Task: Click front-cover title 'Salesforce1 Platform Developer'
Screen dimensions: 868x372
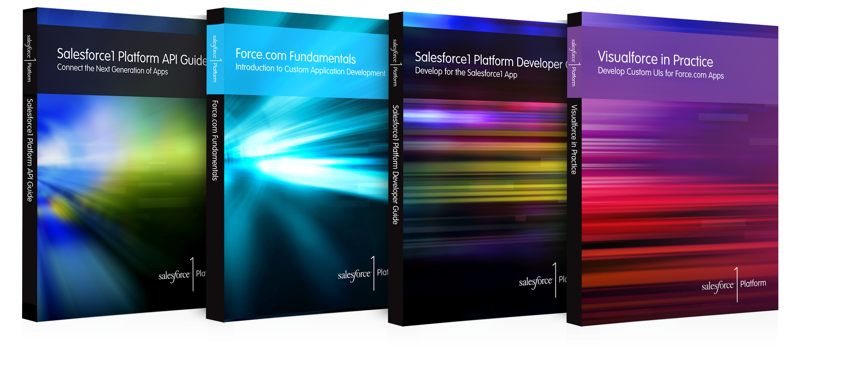Action: click(489, 60)
